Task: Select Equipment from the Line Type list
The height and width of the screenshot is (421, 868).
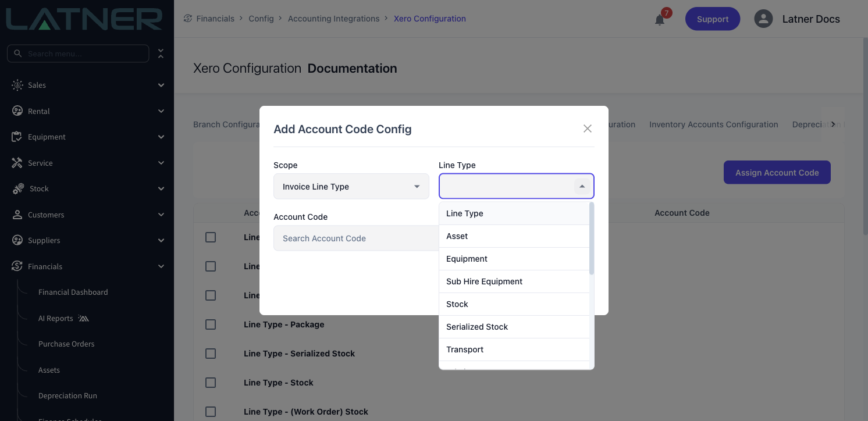Action: click(x=514, y=259)
